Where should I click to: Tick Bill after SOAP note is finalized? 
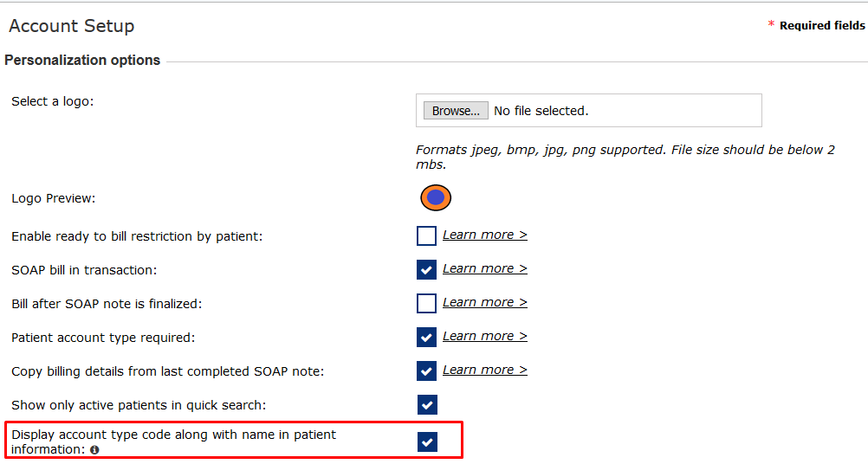point(426,303)
